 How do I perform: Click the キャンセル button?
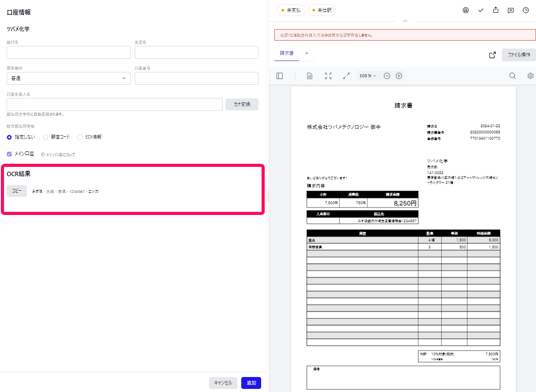223,383
